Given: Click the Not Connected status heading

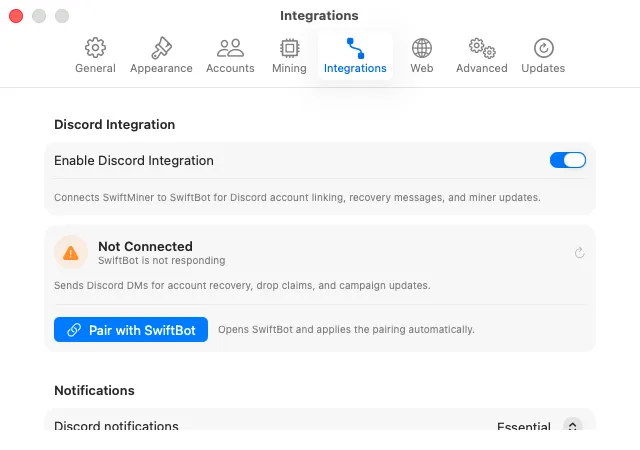Looking at the screenshot, I should (x=145, y=246).
